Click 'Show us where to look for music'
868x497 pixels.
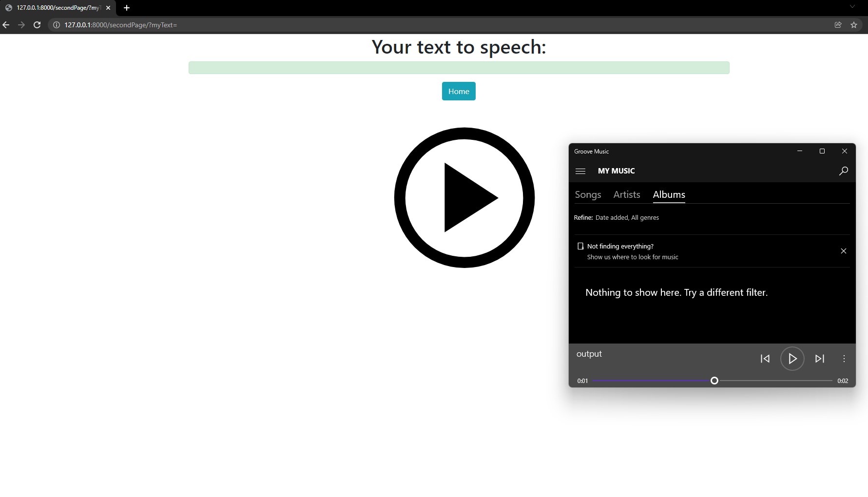[x=632, y=257]
